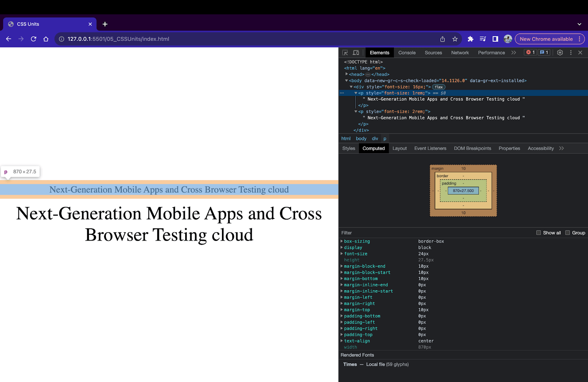Switch to the Console panel
Viewport: 588px width, 382px height.
(x=407, y=52)
